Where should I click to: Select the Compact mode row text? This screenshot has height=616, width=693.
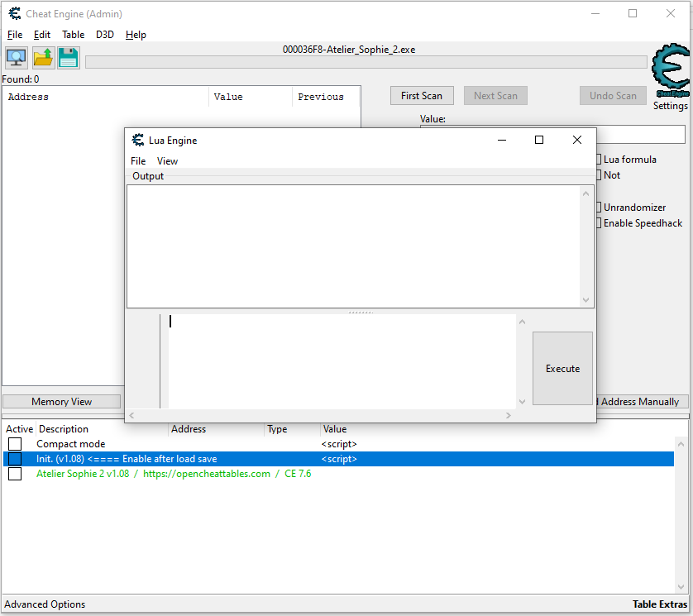[x=71, y=444]
